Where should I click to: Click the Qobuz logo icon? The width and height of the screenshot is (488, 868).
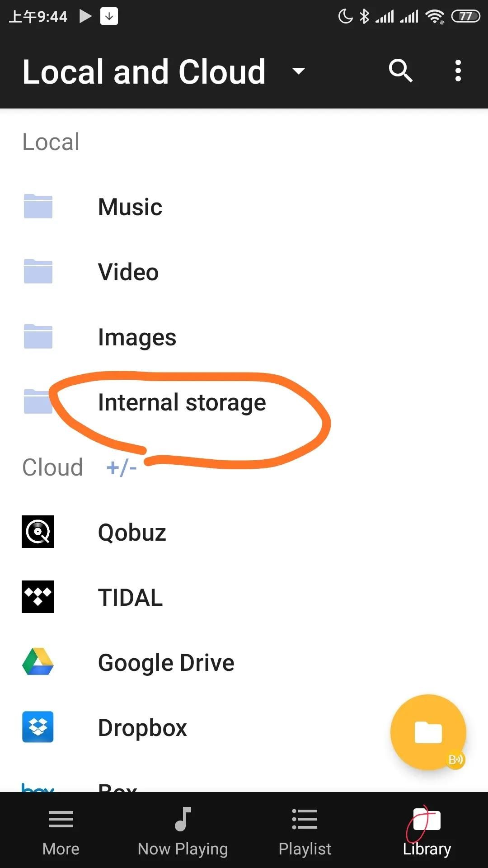click(38, 532)
